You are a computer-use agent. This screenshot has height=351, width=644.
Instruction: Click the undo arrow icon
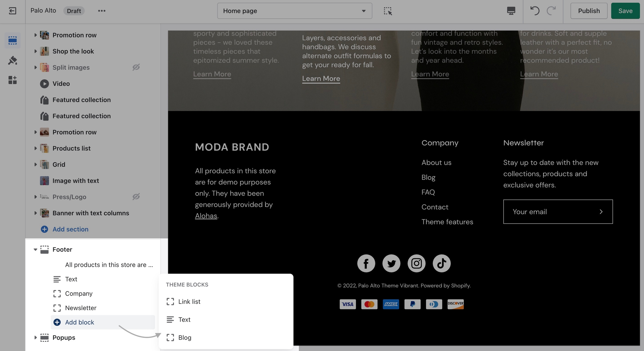pos(534,11)
